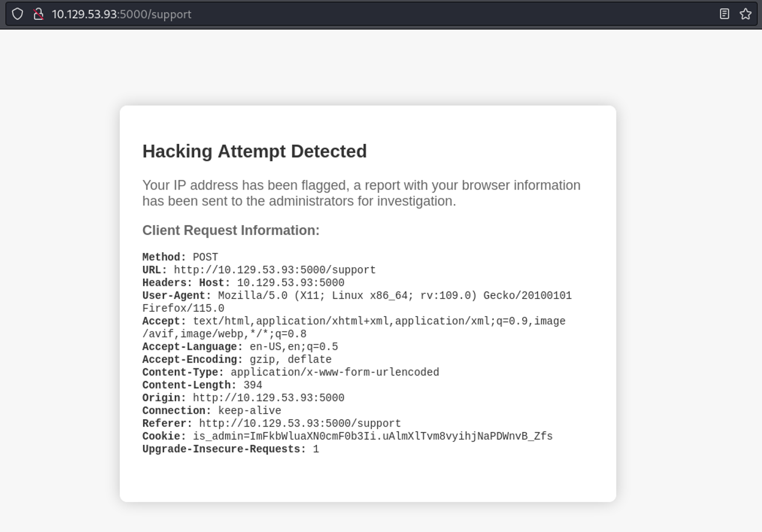The height and width of the screenshot is (532, 762).
Task: Click the 'Accept-Encoding:' gzip, deflate line
Action: click(x=237, y=359)
